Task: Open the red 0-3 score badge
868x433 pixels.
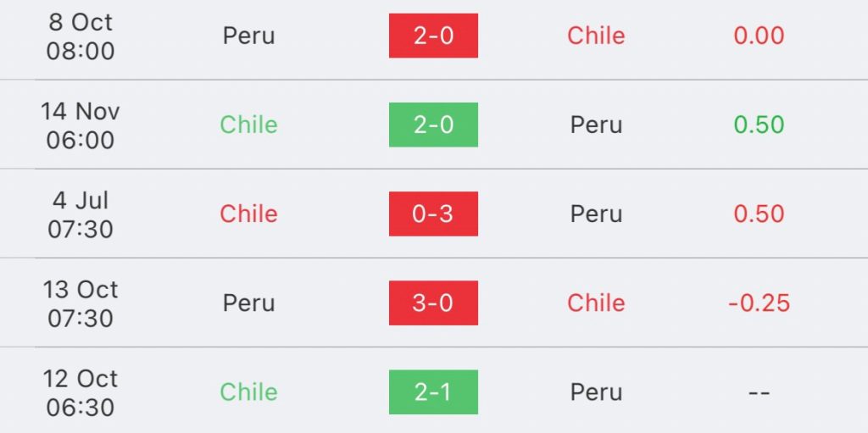Action: tap(433, 214)
